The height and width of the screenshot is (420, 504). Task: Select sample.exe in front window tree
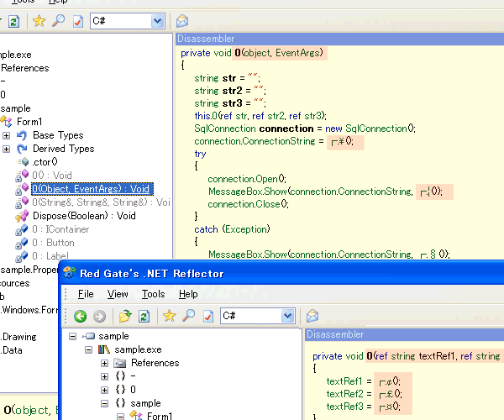pyautogui.click(x=139, y=349)
